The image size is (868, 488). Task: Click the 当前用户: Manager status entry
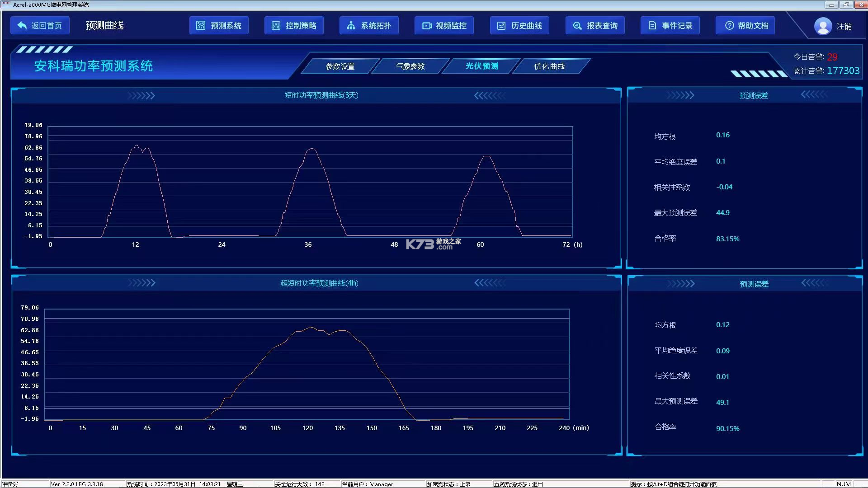[367, 484]
